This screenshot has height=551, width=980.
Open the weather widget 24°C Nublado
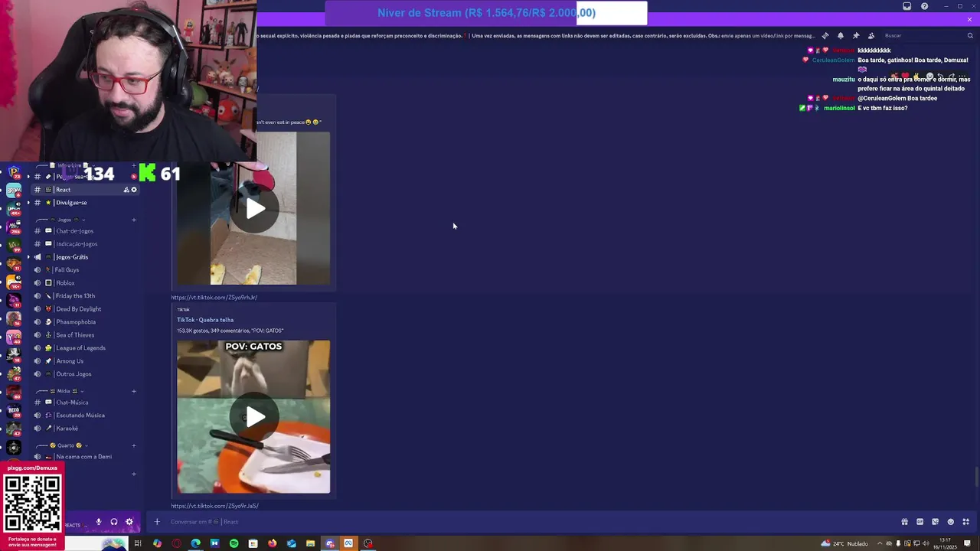845,543
